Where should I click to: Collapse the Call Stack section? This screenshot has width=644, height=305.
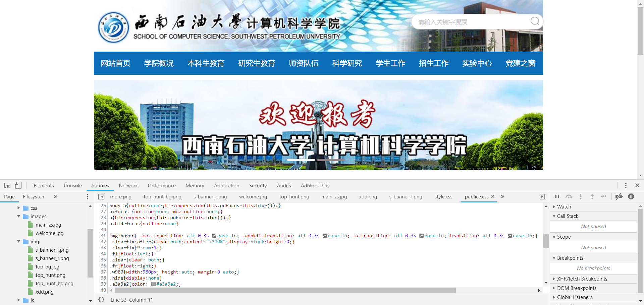click(554, 216)
